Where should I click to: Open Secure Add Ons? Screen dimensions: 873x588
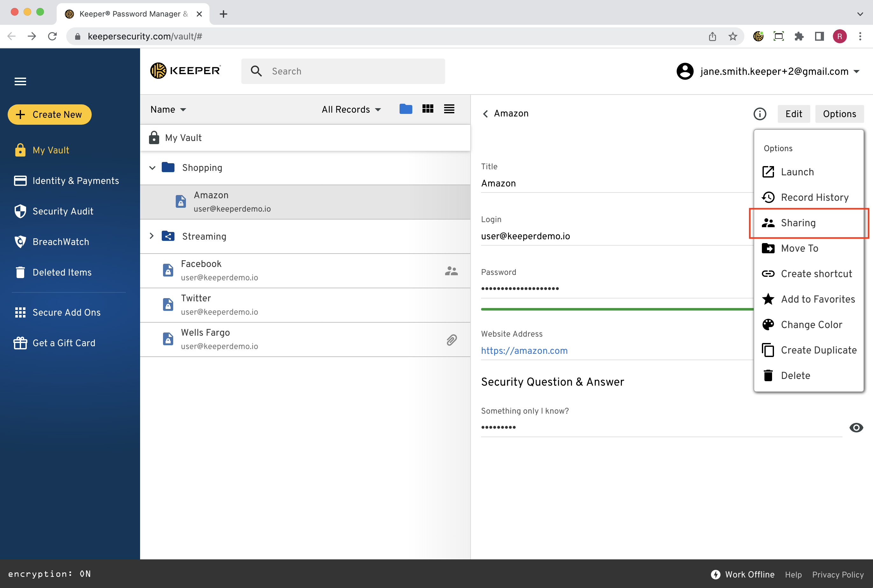click(57, 312)
